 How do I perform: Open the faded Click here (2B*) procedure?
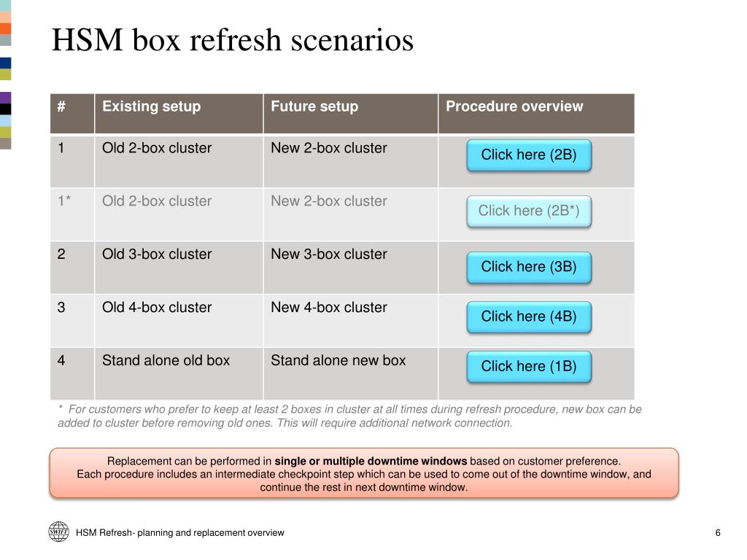pyautogui.click(x=529, y=211)
